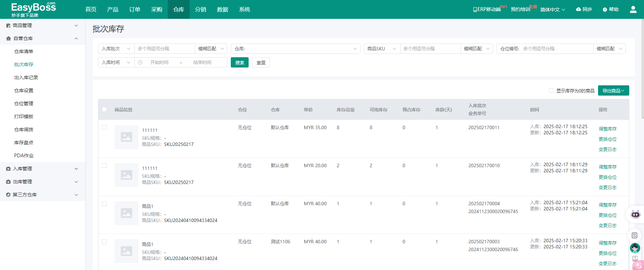
Task: Click the 商品管理 sidebar icon
Action: (8, 25)
